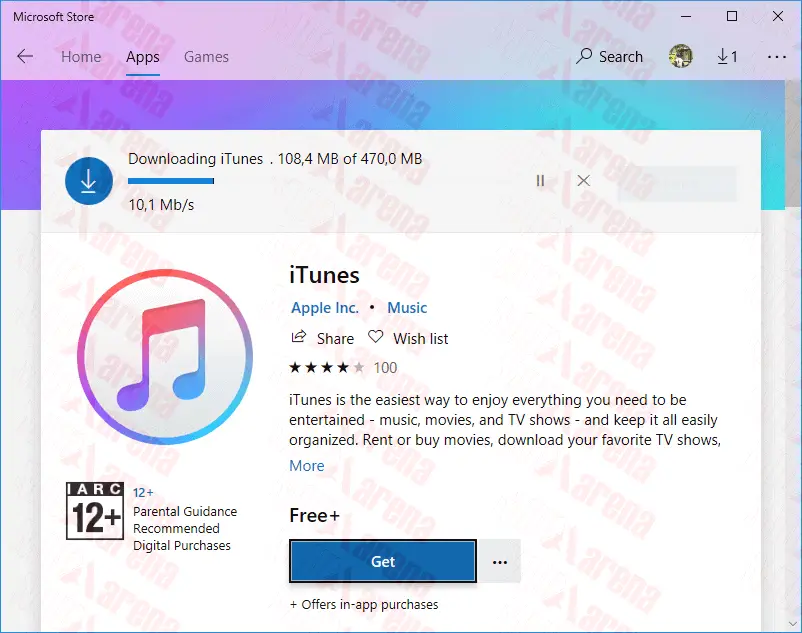Click the 'Free+' price text
Image resolution: width=802 pixels, height=633 pixels.
coord(314,515)
